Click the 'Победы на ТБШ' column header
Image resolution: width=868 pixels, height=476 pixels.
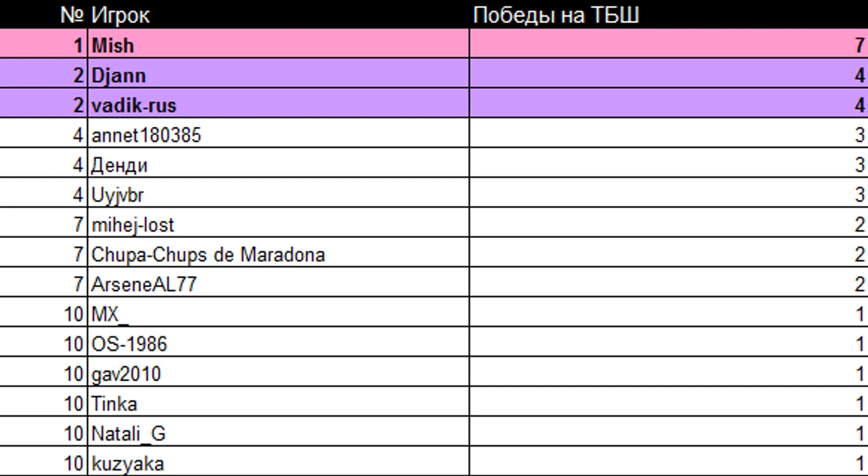point(669,14)
